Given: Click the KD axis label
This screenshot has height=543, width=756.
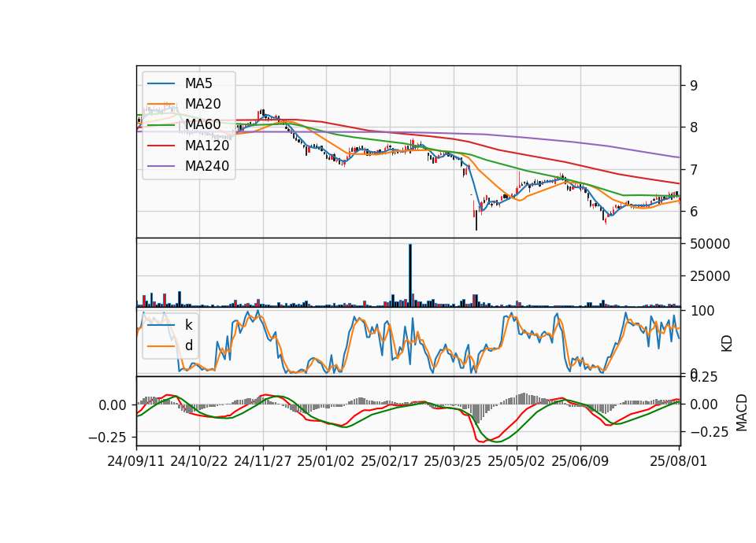Looking at the screenshot, I should point(727,343).
